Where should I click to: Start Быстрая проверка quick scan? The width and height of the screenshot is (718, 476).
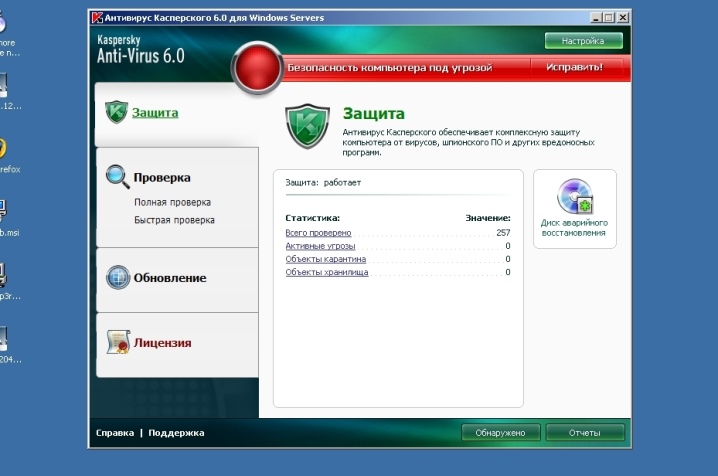pos(174,220)
